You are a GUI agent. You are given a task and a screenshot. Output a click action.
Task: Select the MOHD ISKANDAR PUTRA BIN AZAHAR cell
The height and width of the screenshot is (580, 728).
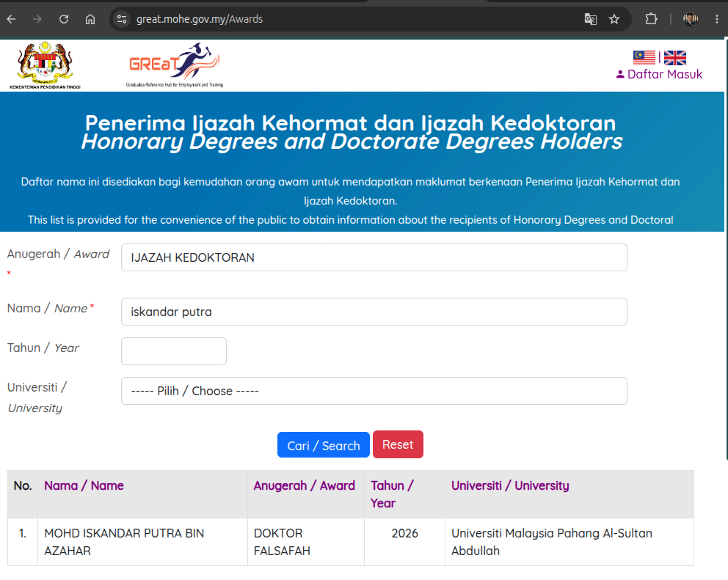142,542
